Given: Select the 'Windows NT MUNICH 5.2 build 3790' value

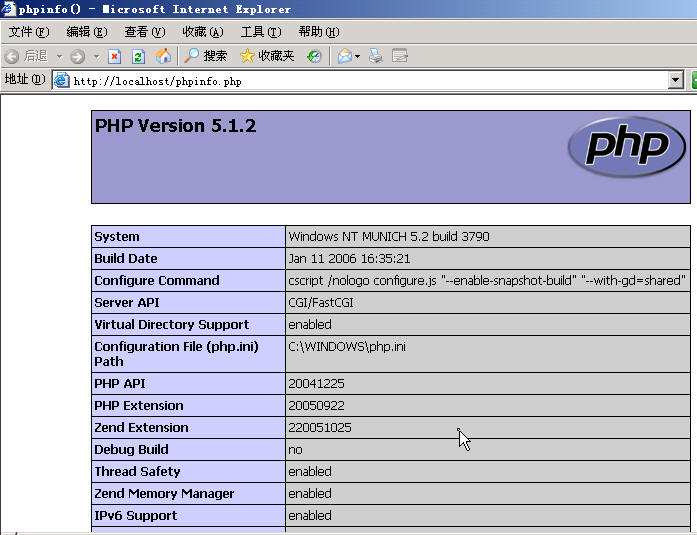Looking at the screenshot, I should [x=389, y=236].
